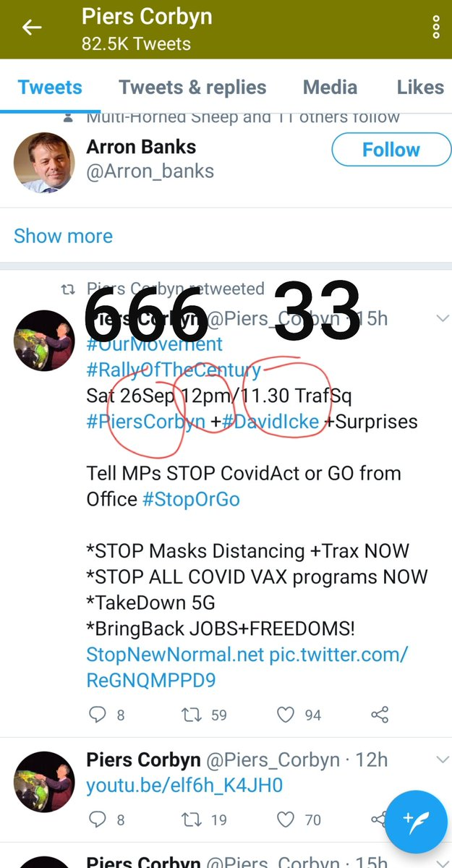Open the three-dot overflow menu
The width and height of the screenshot is (452, 868).
pyautogui.click(x=436, y=27)
